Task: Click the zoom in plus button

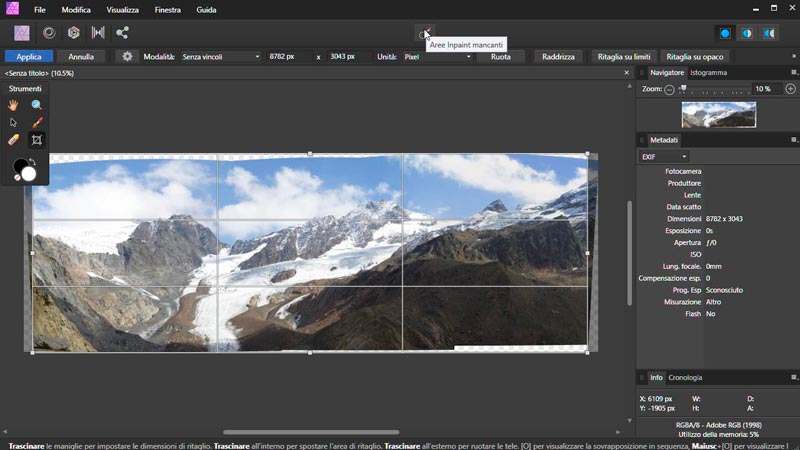Action: tap(790, 89)
